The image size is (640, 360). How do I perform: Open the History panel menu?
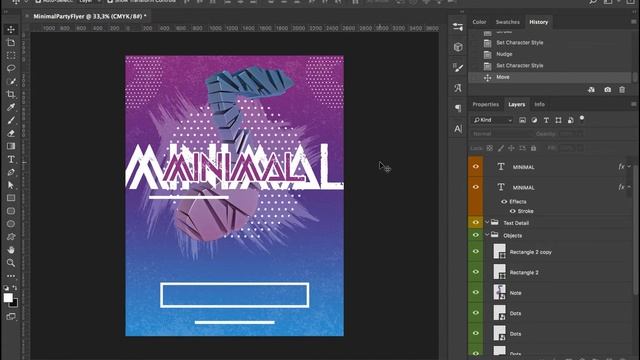point(633,22)
